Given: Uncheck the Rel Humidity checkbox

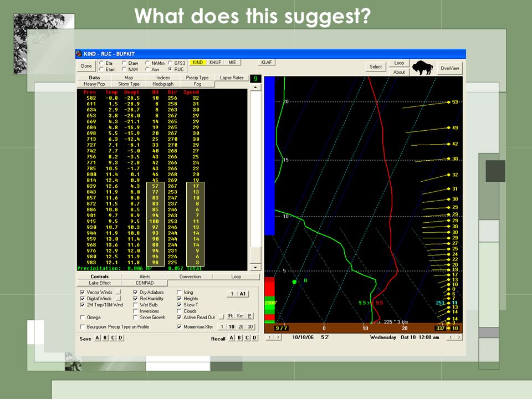Looking at the screenshot, I should pyautogui.click(x=135, y=299).
